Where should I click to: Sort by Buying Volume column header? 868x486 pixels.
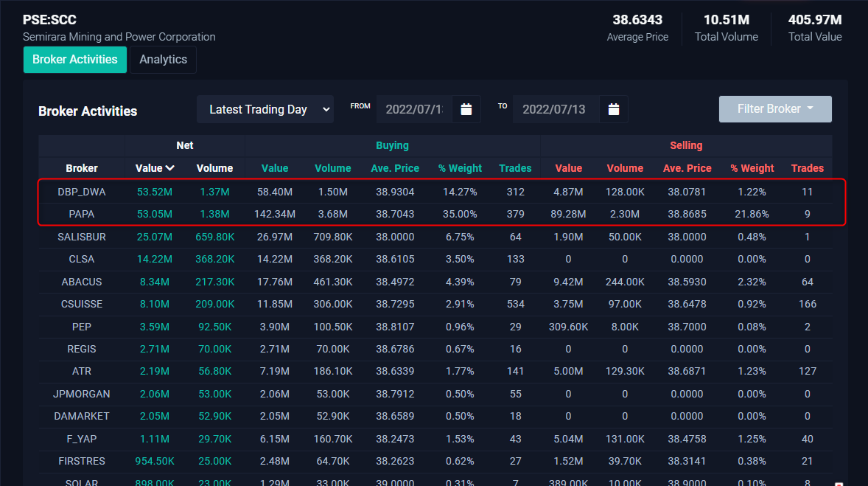pos(333,168)
